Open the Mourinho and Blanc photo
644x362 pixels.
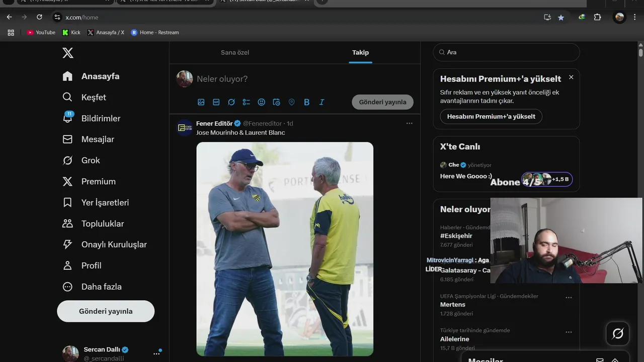[285, 249]
